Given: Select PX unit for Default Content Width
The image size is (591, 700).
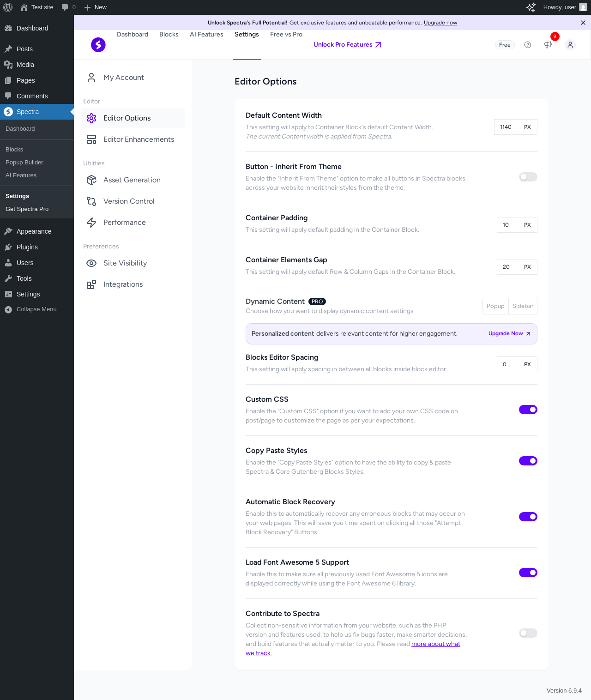Looking at the screenshot, I should coord(527,127).
